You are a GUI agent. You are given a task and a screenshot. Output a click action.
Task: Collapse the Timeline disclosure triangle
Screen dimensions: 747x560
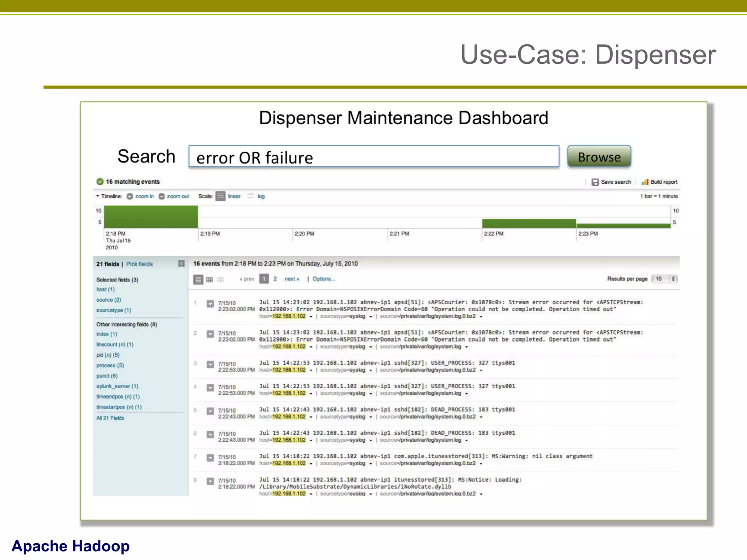(97, 196)
